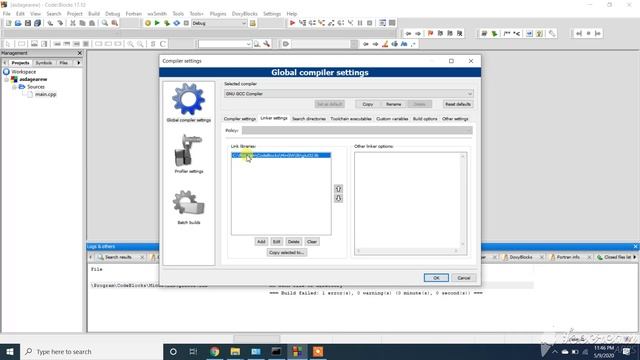
Task: Collapse Sources folder in project tree
Action: 14,87
